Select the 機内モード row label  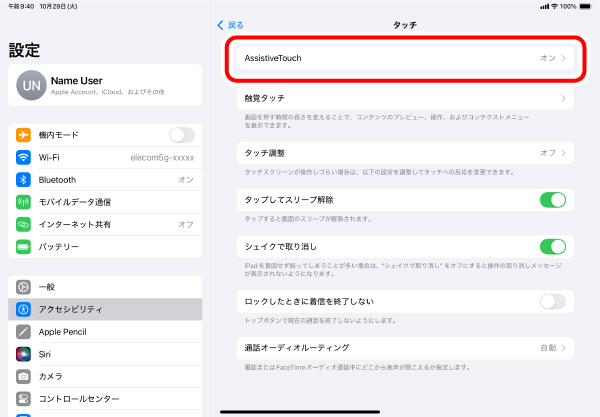tap(59, 135)
